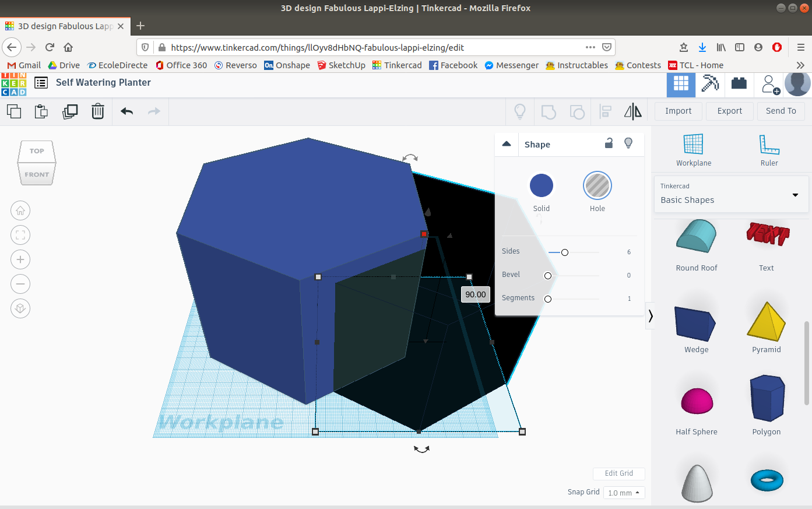
Task: Open Firefox page actions ellipsis menu
Action: pos(590,47)
